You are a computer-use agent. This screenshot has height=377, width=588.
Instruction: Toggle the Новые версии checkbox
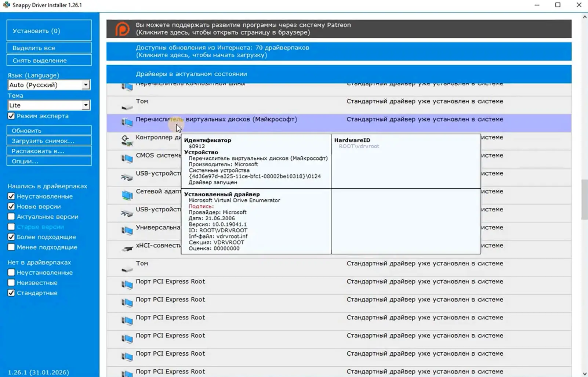tap(11, 207)
